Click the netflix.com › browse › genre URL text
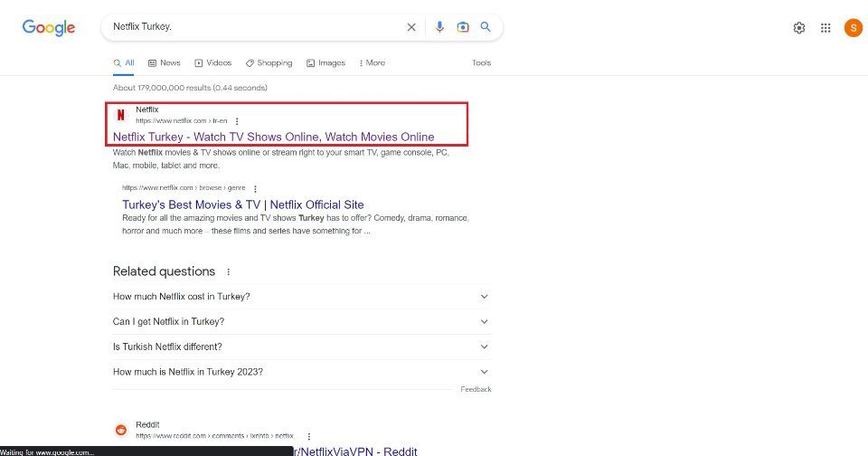 click(184, 188)
